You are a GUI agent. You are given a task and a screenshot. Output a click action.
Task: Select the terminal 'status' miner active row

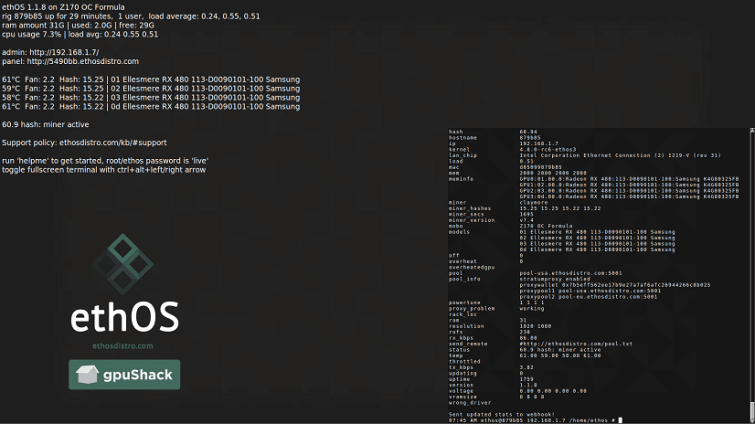tap(525, 349)
